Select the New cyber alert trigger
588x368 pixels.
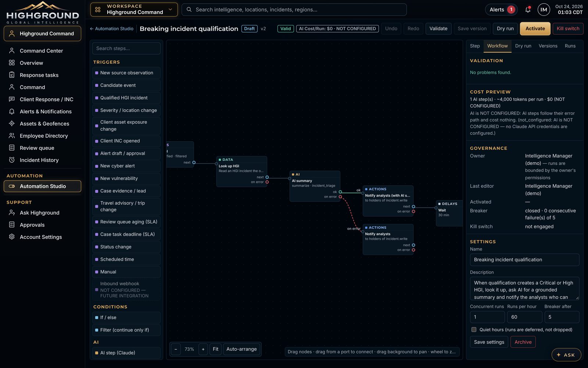click(x=126, y=166)
